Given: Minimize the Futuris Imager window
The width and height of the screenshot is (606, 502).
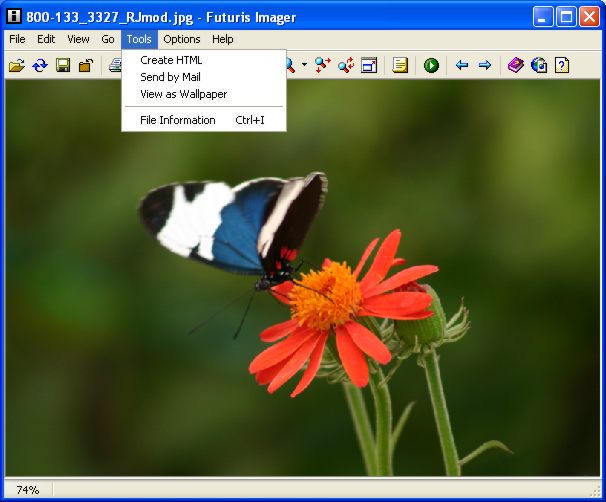Looking at the screenshot, I should click(543, 17).
